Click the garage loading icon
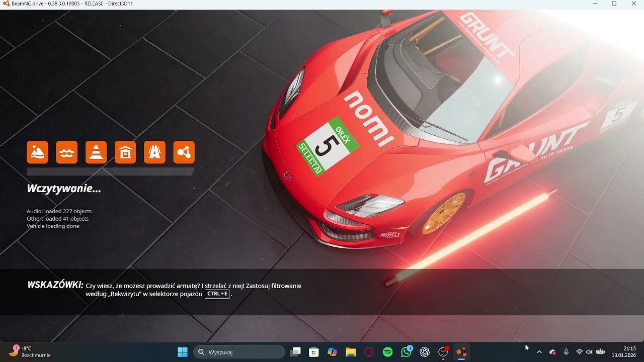Viewport: 644px width, 362px height. [125, 152]
